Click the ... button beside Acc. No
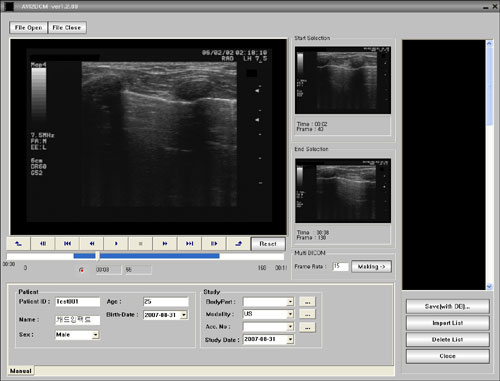 (307, 327)
